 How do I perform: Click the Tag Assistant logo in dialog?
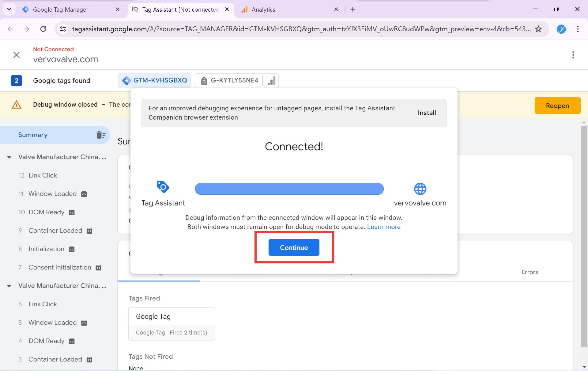pos(163,187)
